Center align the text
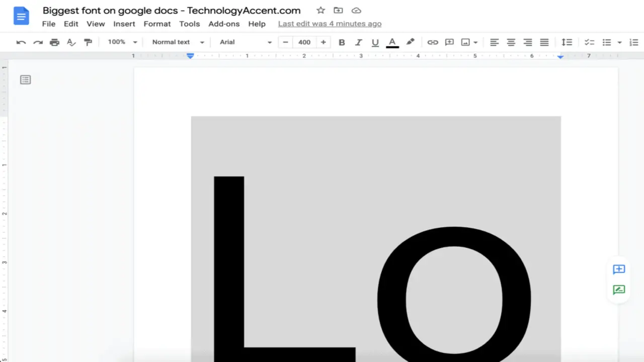Image resolution: width=644 pixels, height=362 pixels. (x=511, y=42)
